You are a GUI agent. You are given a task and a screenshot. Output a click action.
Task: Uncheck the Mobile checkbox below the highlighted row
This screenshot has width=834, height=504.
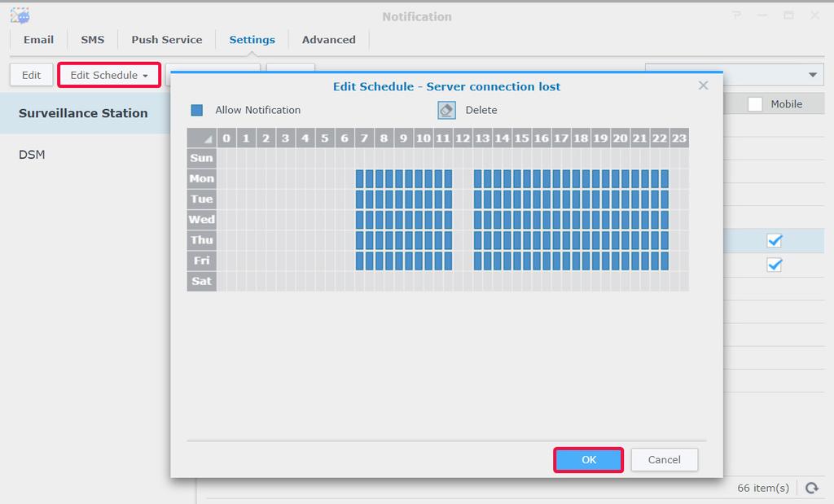(775, 265)
